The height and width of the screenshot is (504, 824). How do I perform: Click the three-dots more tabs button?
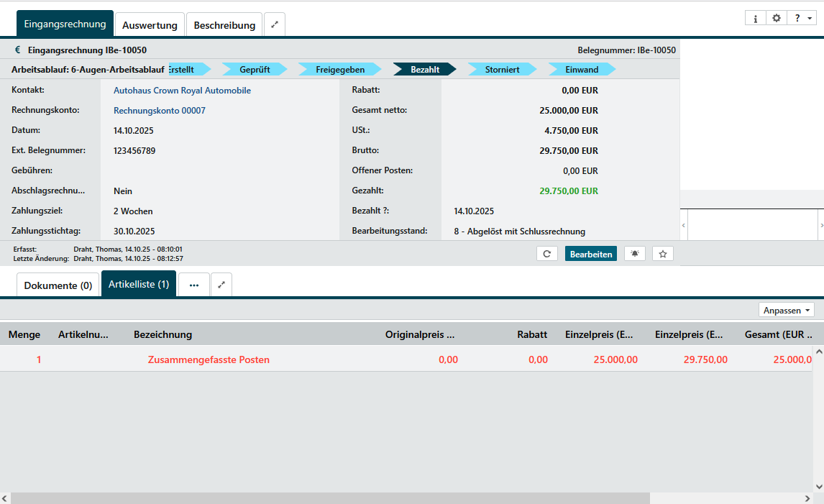pyautogui.click(x=194, y=285)
